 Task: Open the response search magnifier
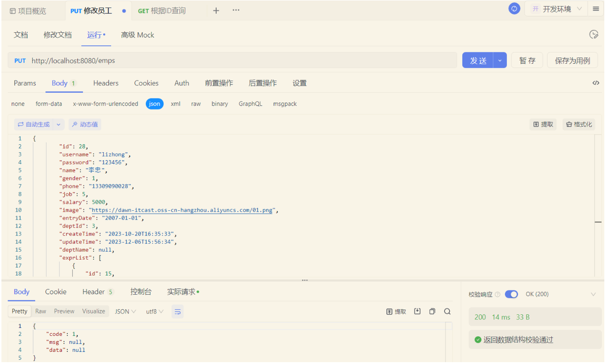click(447, 311)
